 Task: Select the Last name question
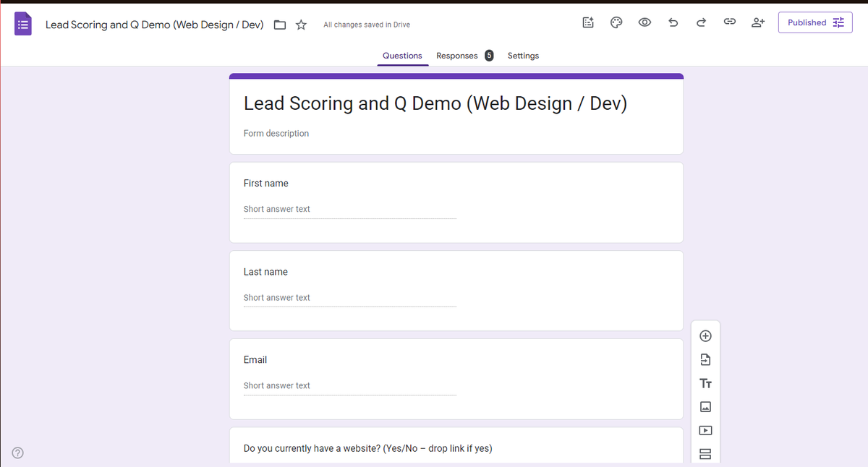click(456, 291)
